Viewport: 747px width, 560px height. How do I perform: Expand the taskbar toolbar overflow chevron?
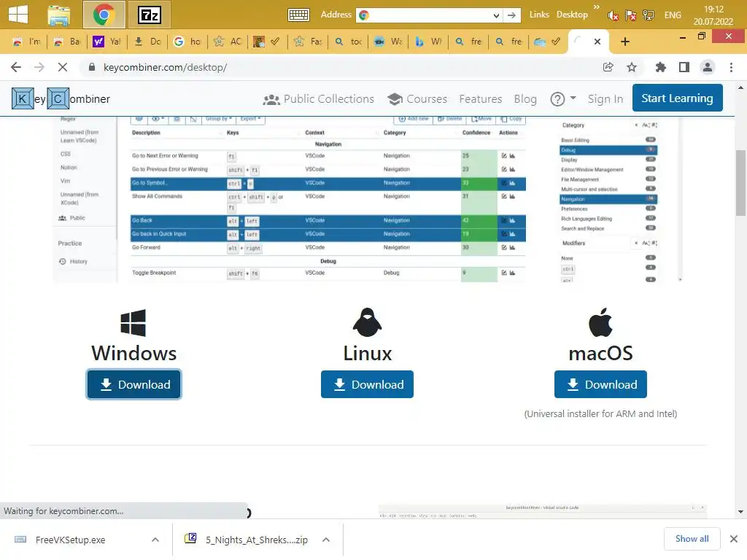coord(597,7)
